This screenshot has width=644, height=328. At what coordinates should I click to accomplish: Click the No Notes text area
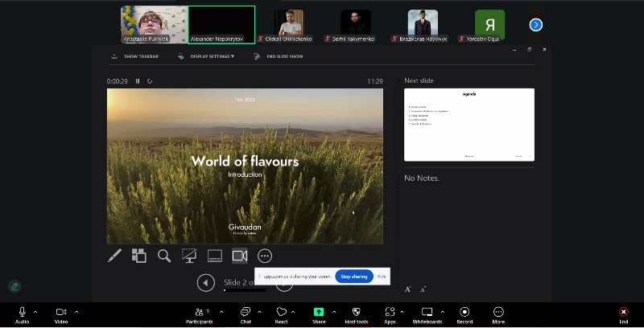(x=422, y=178)
